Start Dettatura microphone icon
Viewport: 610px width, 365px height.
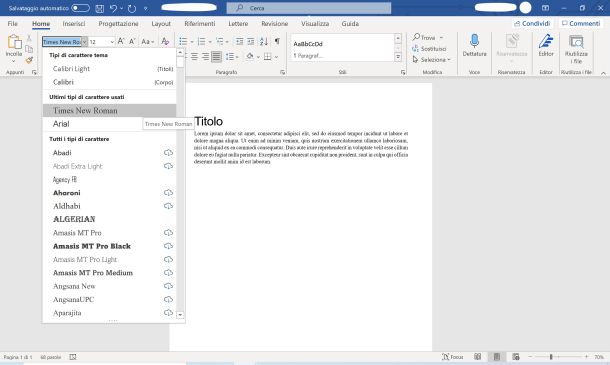[x=474, y=40]
